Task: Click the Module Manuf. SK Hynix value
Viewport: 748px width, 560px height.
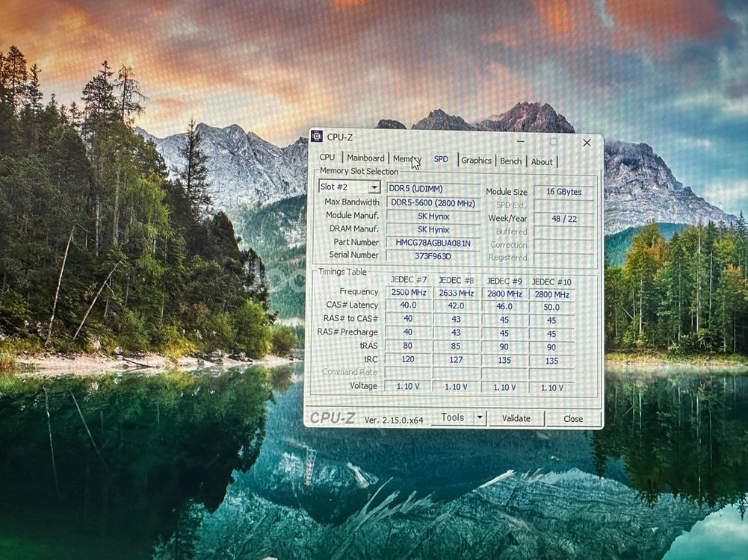Action: [433, 217]
